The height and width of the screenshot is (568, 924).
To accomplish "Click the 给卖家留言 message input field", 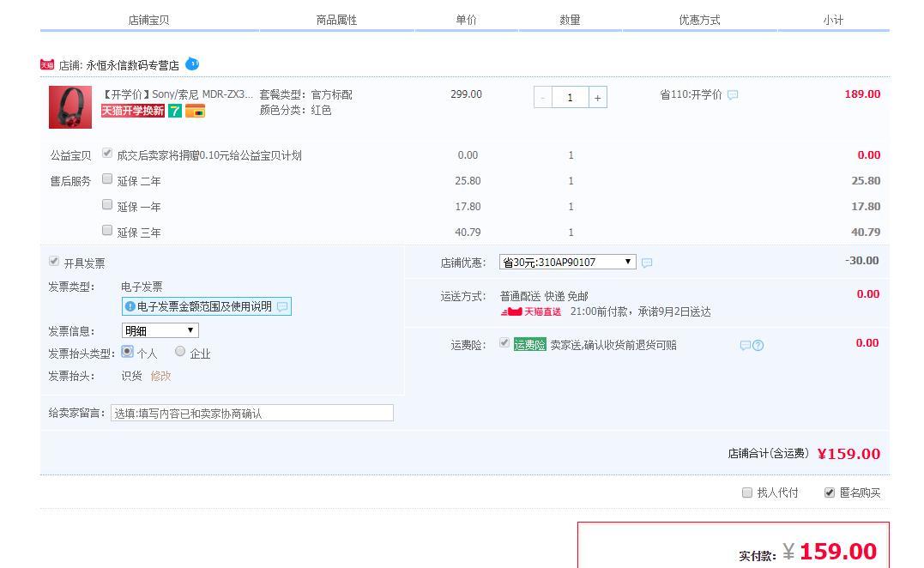I will pos(252,413).
